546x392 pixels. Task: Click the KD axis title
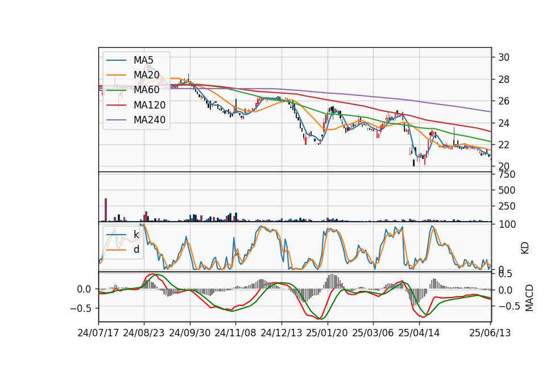525,248
